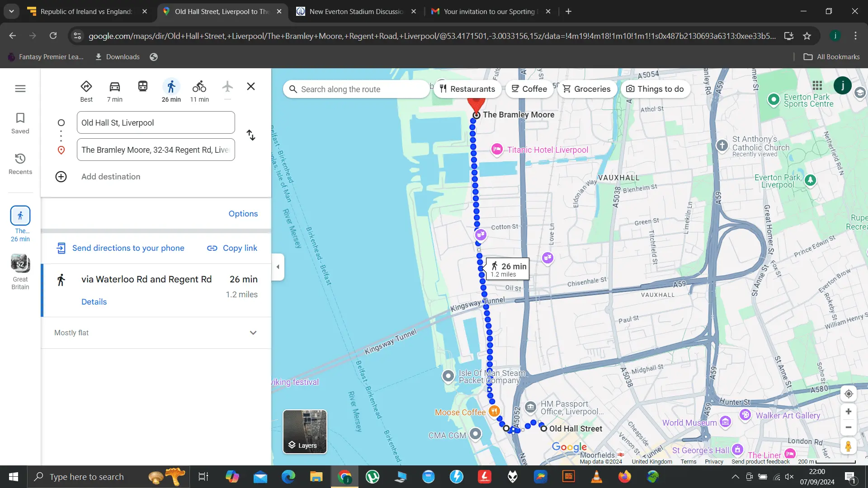
Task: Reverse starting point and destination
Action: 251,135
